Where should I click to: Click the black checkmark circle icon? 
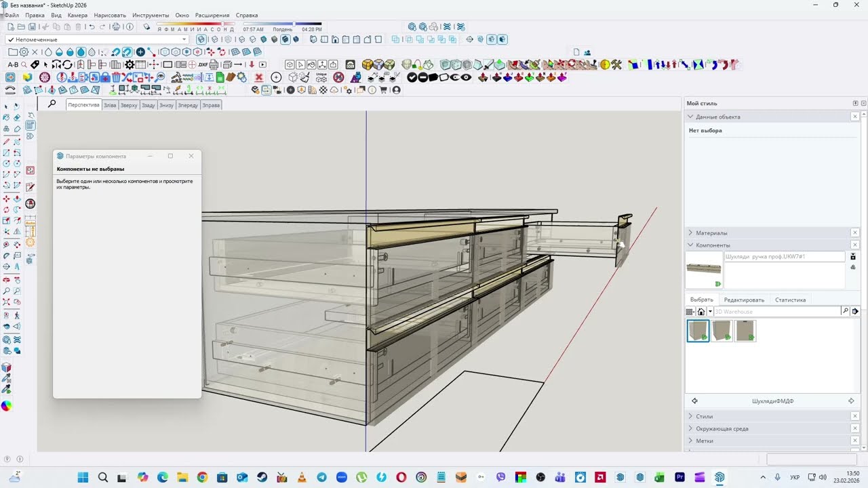tap(412, 77)
